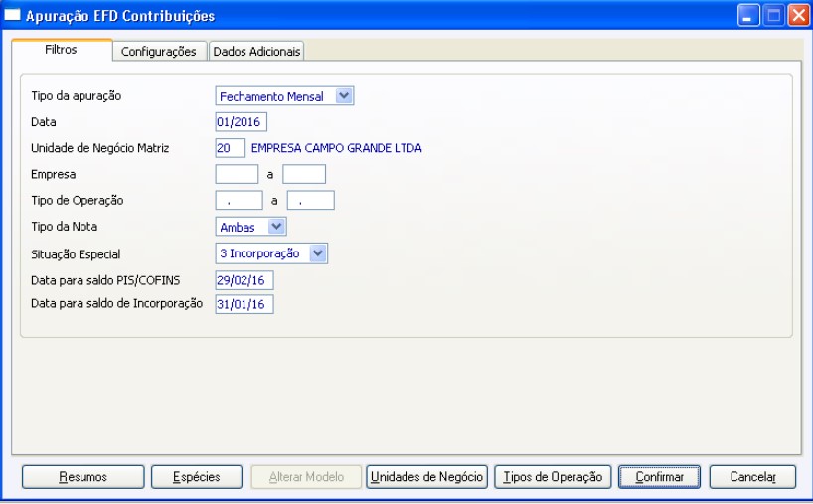
Task: Switch to the Configurações tab
Action: pos(159,52)
